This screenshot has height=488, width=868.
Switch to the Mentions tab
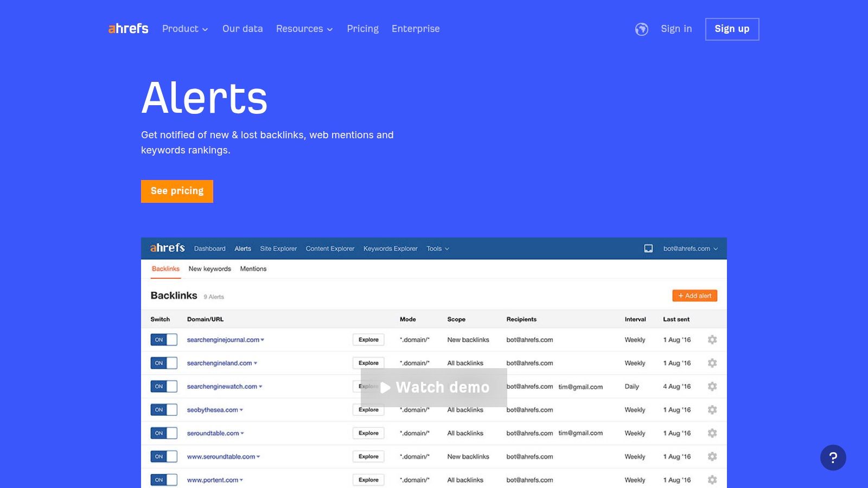253,268
